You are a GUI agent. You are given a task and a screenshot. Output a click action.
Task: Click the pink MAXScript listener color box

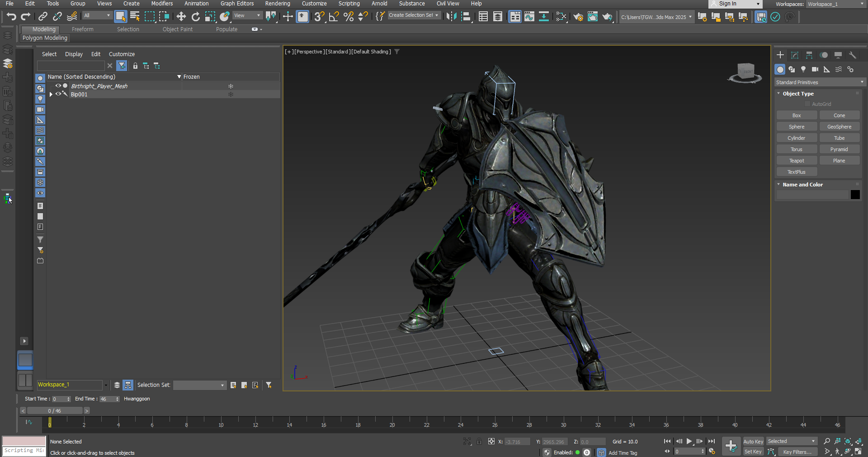point(24,441)
